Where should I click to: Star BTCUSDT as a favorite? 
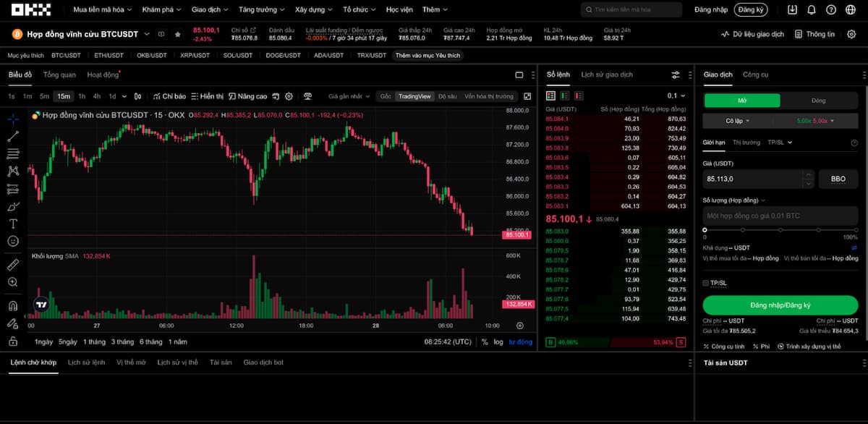tap(178, 34)
